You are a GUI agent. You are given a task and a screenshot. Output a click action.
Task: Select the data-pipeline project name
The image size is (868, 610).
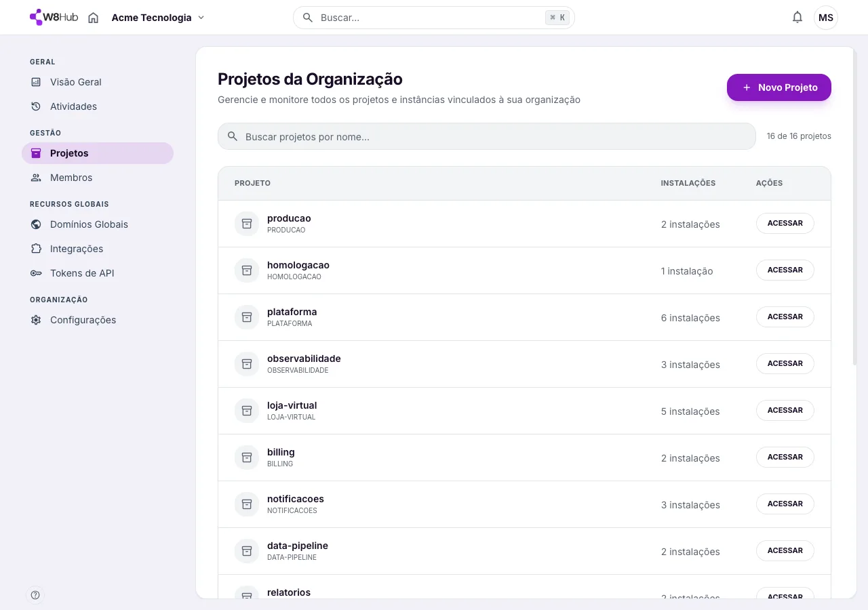point(298,546)
